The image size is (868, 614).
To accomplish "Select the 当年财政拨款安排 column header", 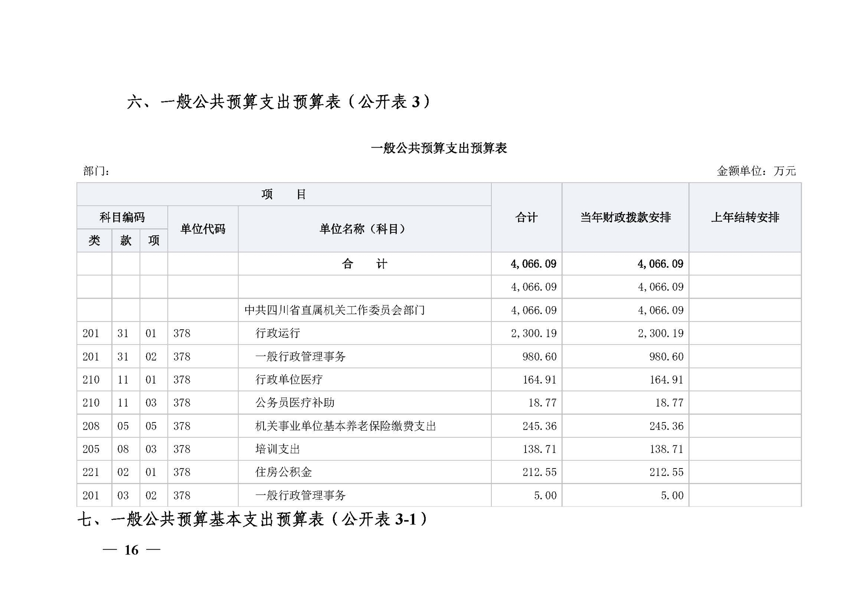I will point(625,217).
